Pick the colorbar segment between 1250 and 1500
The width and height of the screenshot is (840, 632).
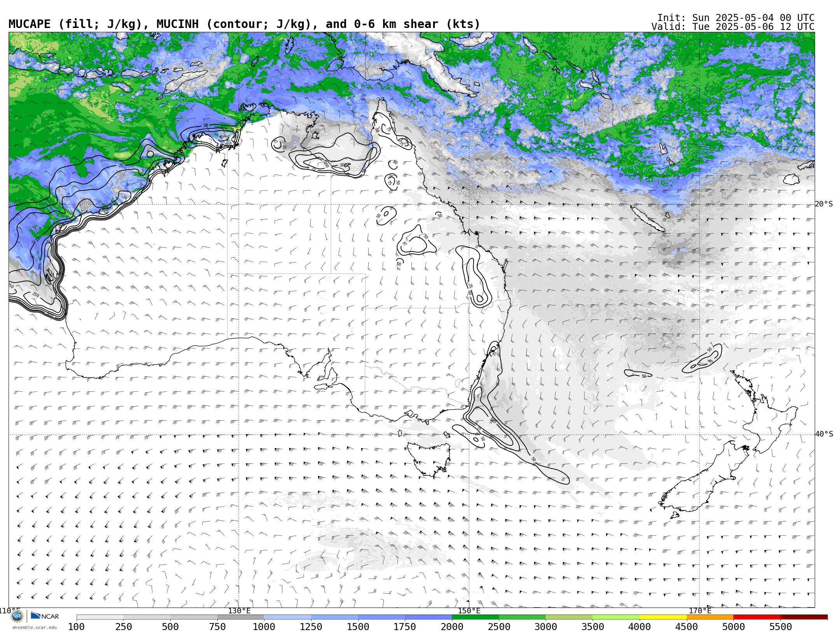click(x=334, y=617)
